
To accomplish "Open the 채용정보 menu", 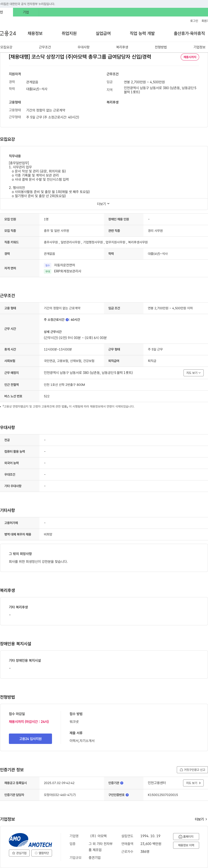I will tap(35, 33).
